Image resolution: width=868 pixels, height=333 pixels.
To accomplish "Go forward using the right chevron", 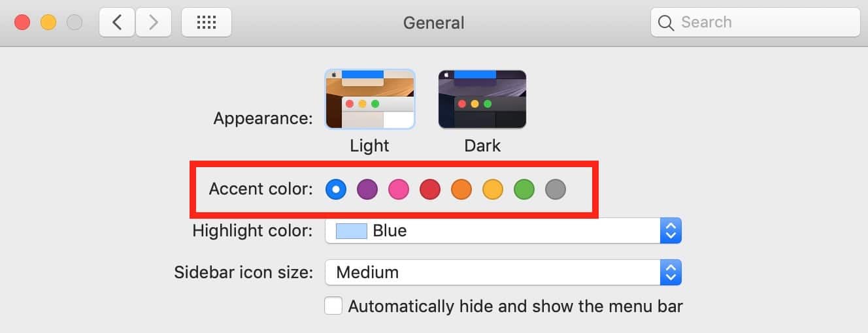I will [x=154, y=22].
